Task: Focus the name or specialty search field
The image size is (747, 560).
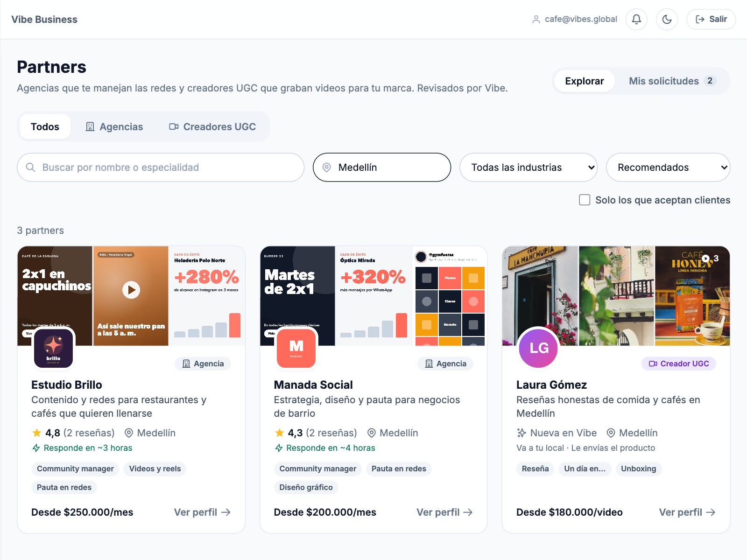Action: (161, 168)
